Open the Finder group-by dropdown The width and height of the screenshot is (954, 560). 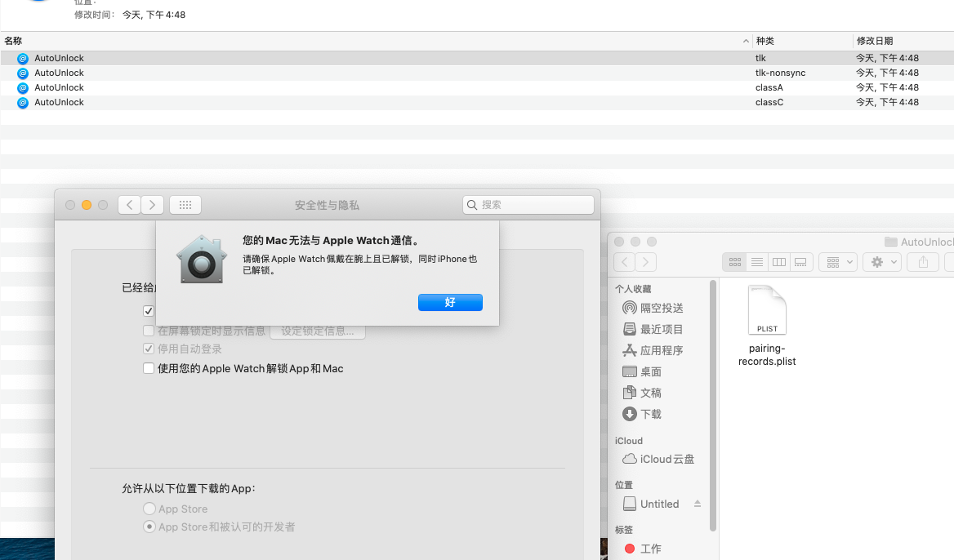pos(838,262)
